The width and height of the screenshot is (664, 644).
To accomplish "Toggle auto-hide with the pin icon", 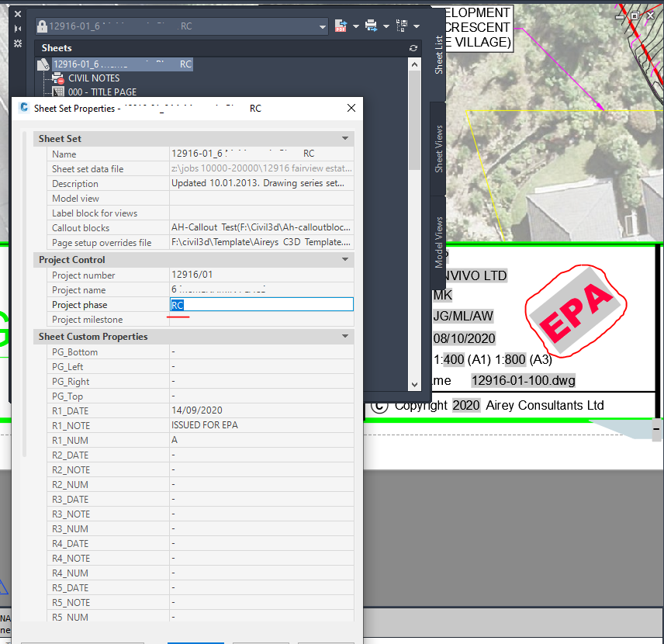I will coord(18,28).
